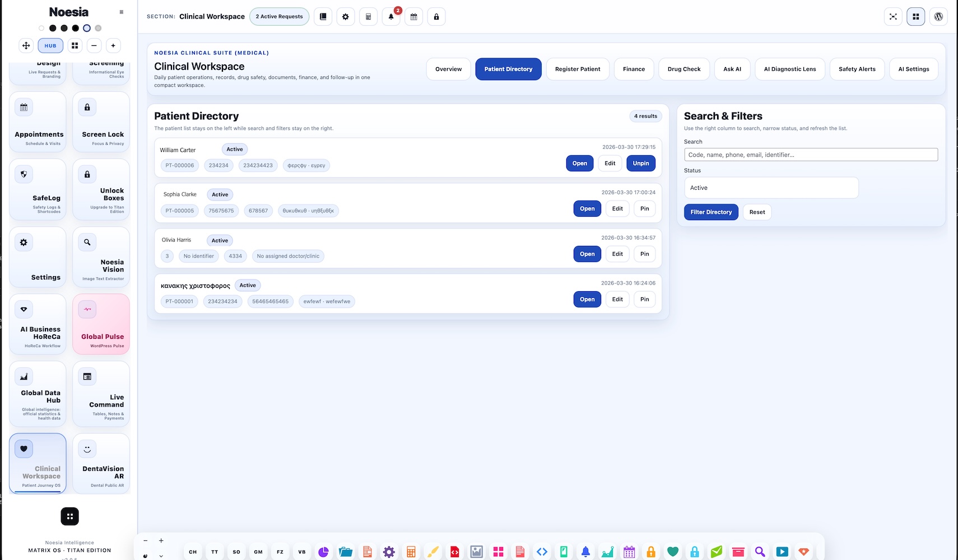Viewport: 958px width, 560px height.
Task: Unpin the William Carter record
Action: click(x=641, y=164)
